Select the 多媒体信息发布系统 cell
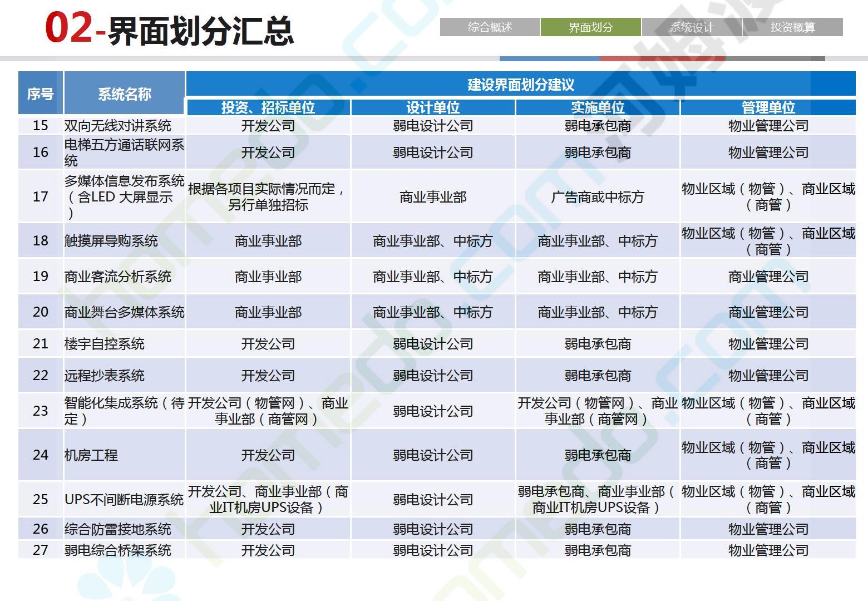 (x=125, y=196)
